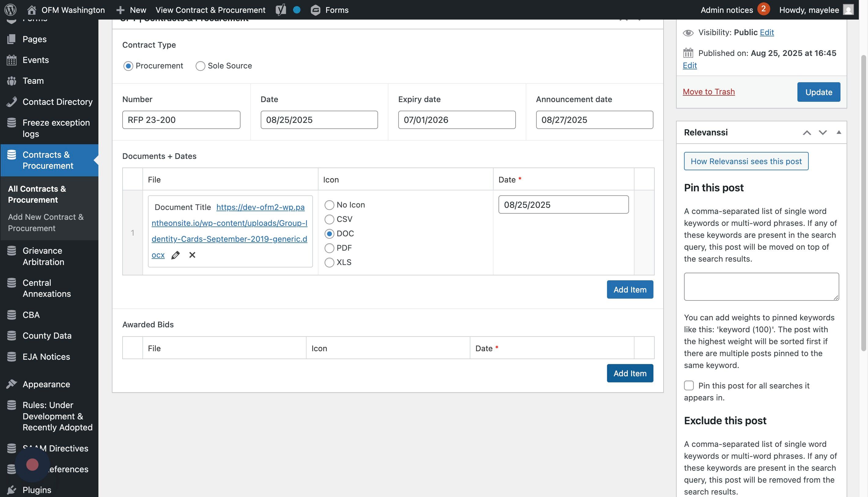Screen dimensions: 868x497
Task: Collapse Relevanssi panel with triangle toggle
Action: coord(839,132)
